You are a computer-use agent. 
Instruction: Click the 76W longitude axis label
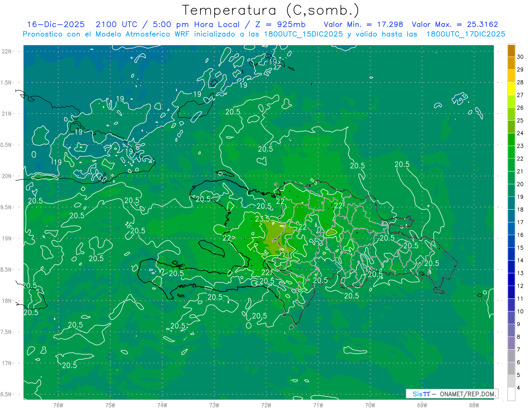click(x=58, y=405)
